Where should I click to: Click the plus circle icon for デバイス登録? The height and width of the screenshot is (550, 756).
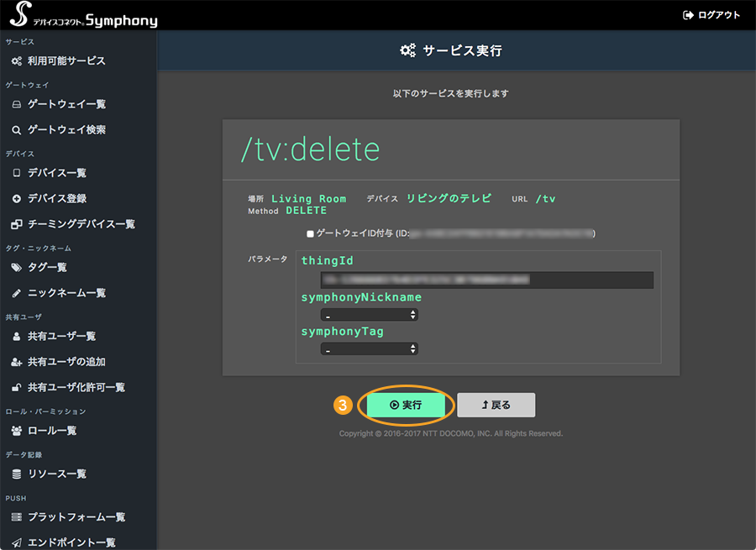pos(17,199)
